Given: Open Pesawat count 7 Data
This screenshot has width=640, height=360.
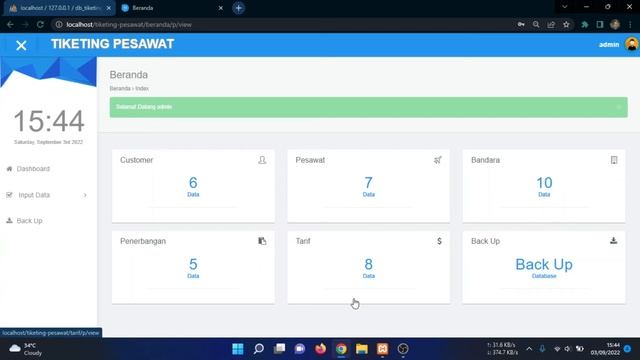Looking at the screenshot, I should 369,186.
